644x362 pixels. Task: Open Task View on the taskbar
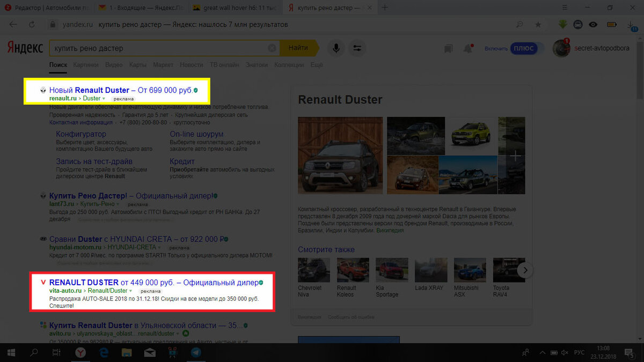coord(56,352)
